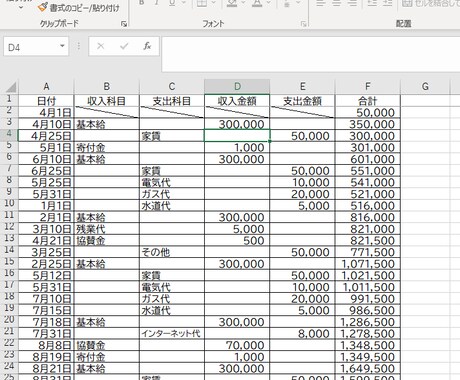Select column A header
The image size is (460, 380).
click(x=46, y=87)
